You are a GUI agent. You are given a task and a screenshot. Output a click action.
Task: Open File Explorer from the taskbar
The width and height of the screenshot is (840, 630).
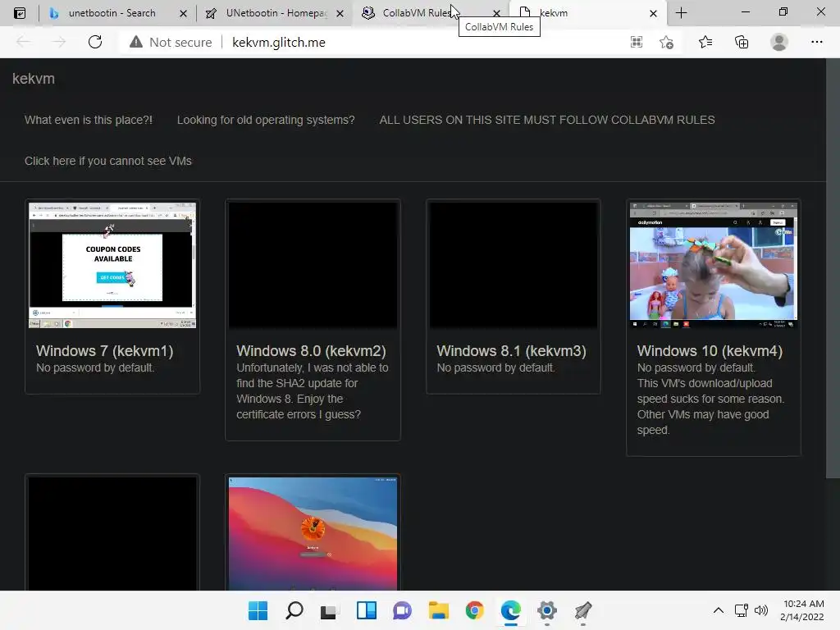[439, 610]
